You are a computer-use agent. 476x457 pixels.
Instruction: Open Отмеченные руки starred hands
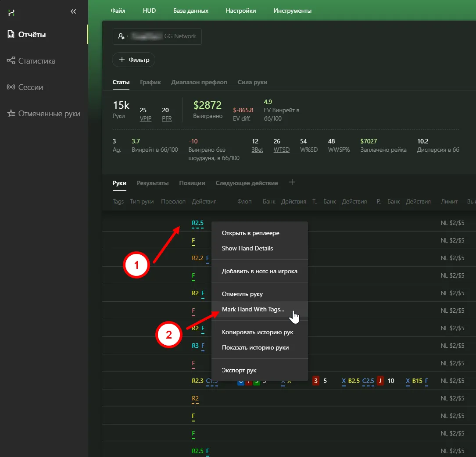click(x=49, y=114)
